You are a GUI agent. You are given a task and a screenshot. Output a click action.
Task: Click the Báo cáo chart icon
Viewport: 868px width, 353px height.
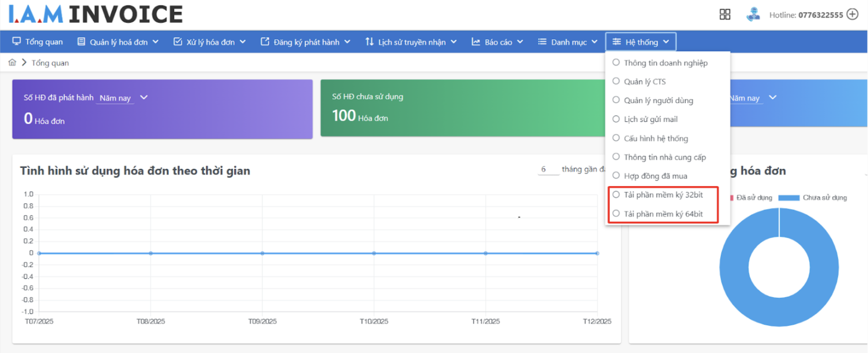pyautogui.click(x=475, y=42)
